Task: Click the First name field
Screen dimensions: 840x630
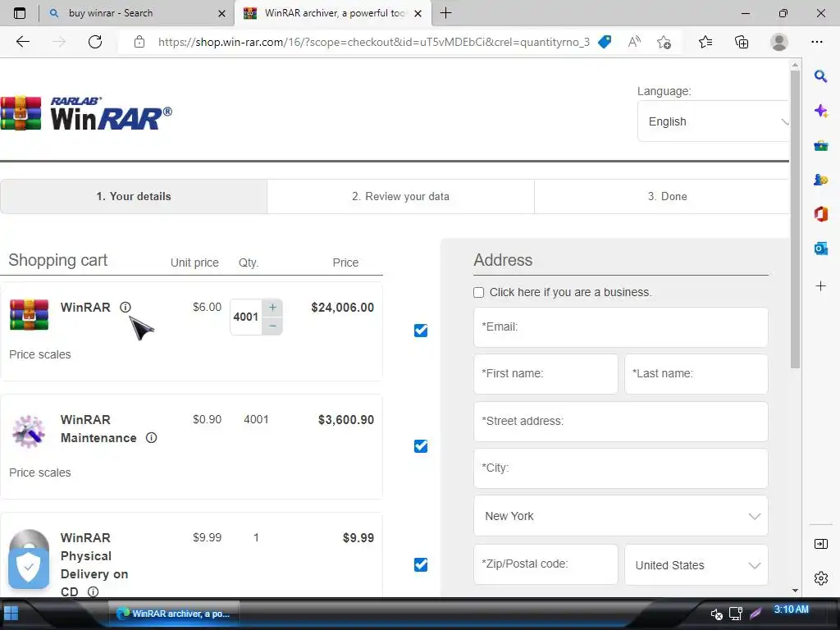Action: coord(546,373)
